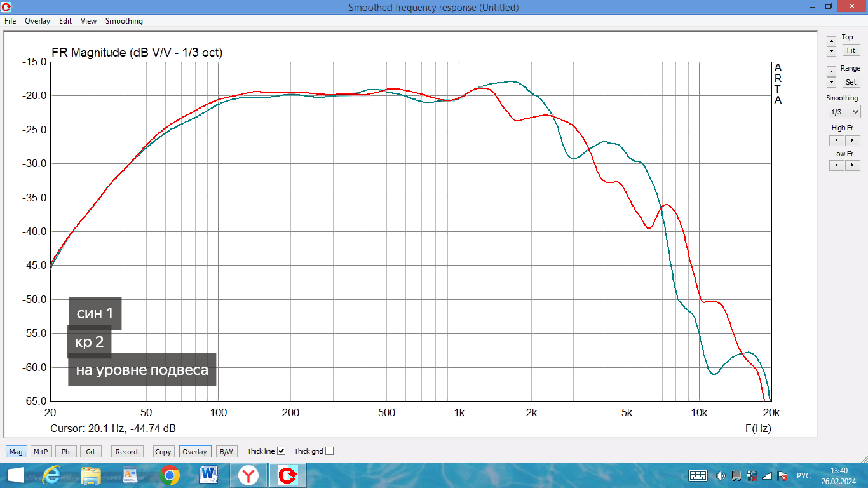Launch Google Chrome from the taskbar
The image size is (868, 488).
[x=170, y=475]
